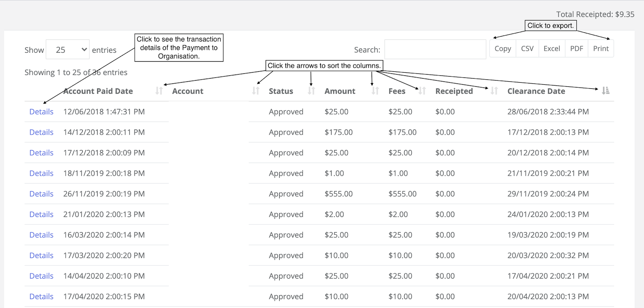Print the payments table

click(x=601, y=49)
